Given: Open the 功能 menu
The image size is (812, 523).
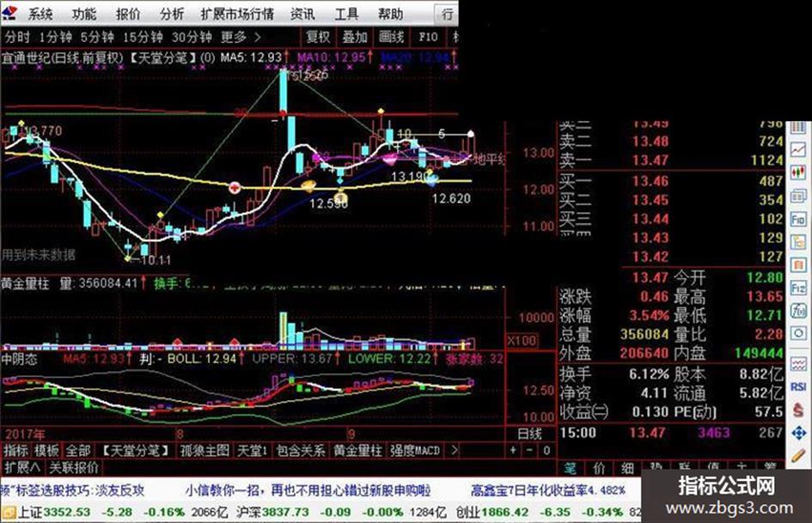Looking at the screenshot, I should 84,14.
